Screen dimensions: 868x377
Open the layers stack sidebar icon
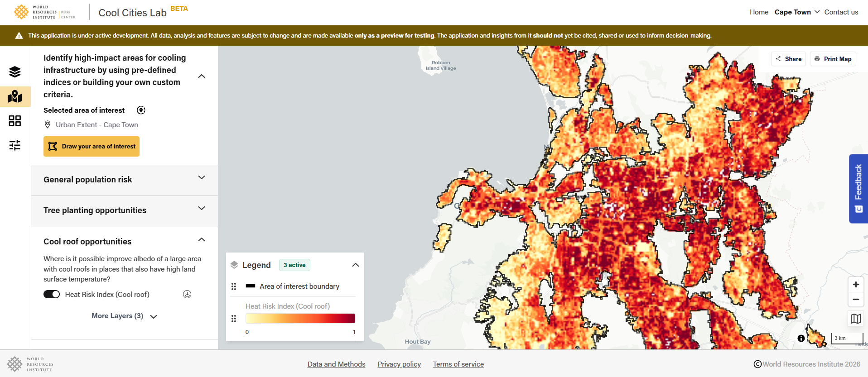pos(15,72)
